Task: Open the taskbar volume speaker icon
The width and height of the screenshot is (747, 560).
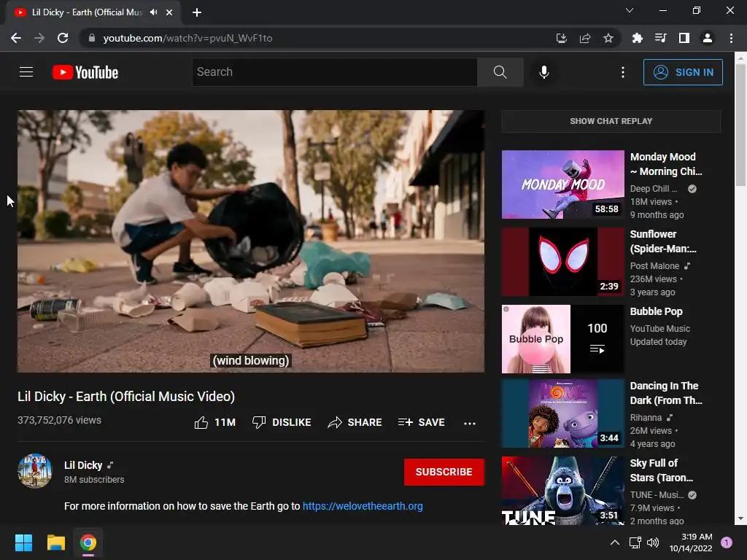Action: click(653, 542)
